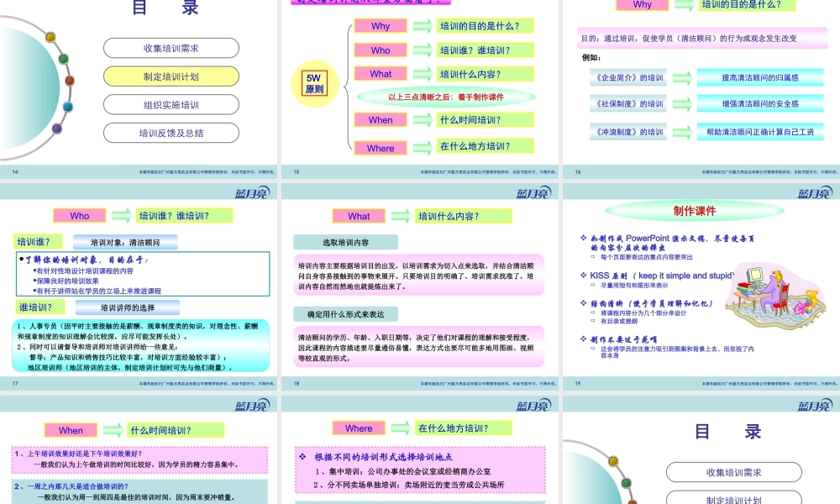Click slide number 14 in the footer

[15, 172]
